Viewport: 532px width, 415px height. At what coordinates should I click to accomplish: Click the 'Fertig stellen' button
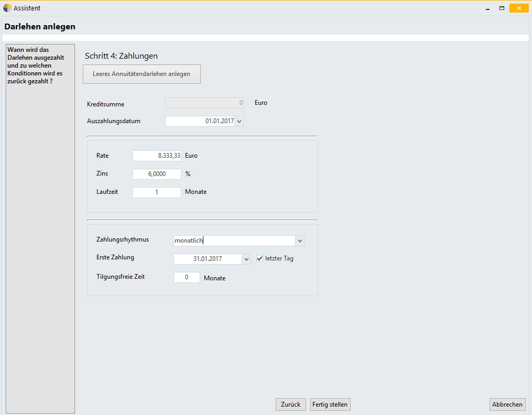pos(330,405)
